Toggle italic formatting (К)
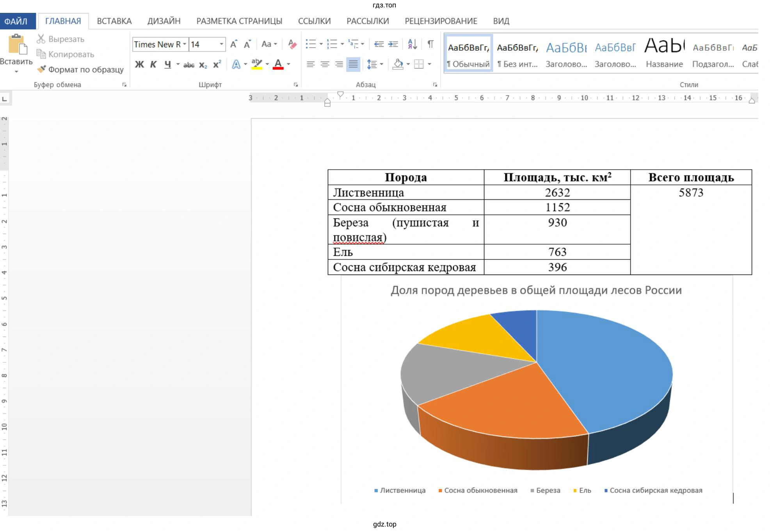The height and width of the screenshot is (532, 770). (x=153, y=64)
